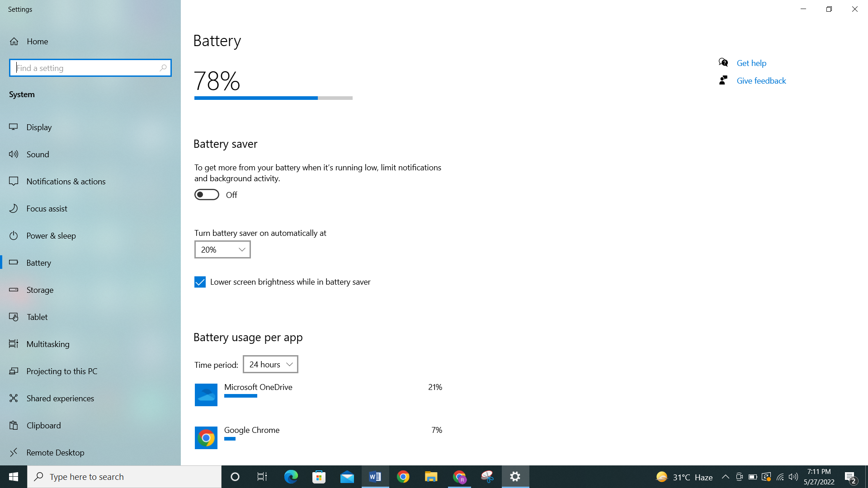This screenshot has width=868, height=488.
Task: Toggle Battery saver off/on switch
Action: tap(207, 194)
